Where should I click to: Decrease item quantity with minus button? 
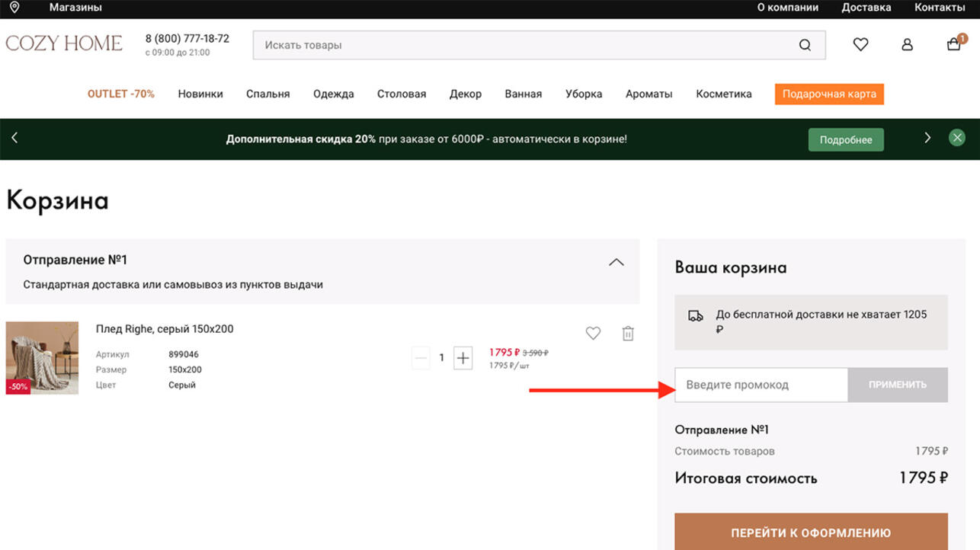click(421, 357)
